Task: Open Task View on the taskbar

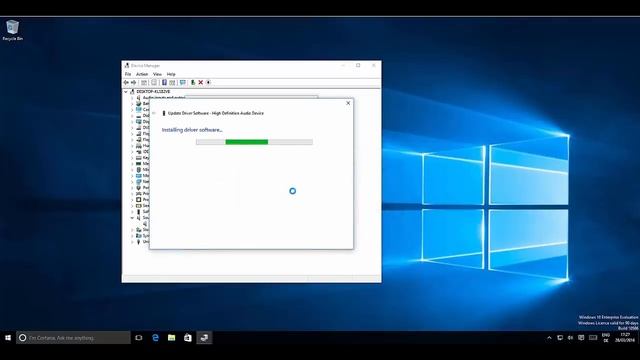Action: tap(139, 338)
